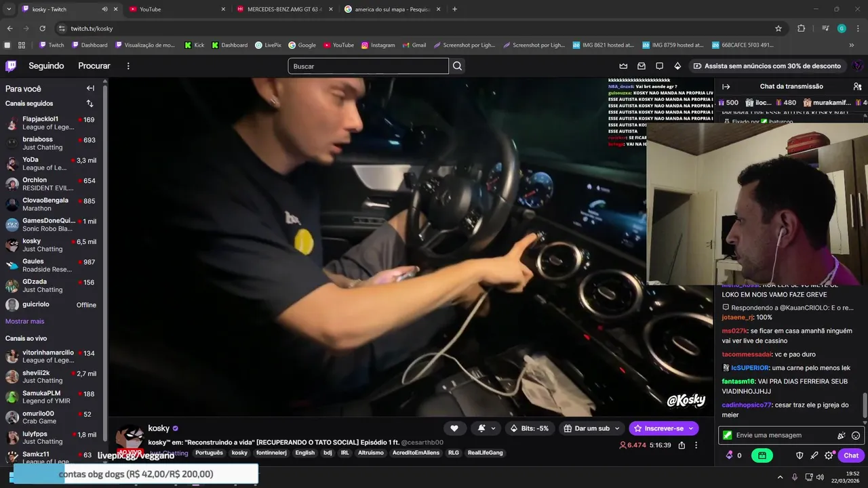
Task: Click green chest claim bonus button
Action: pyautogui.click(x=762, y=455)
